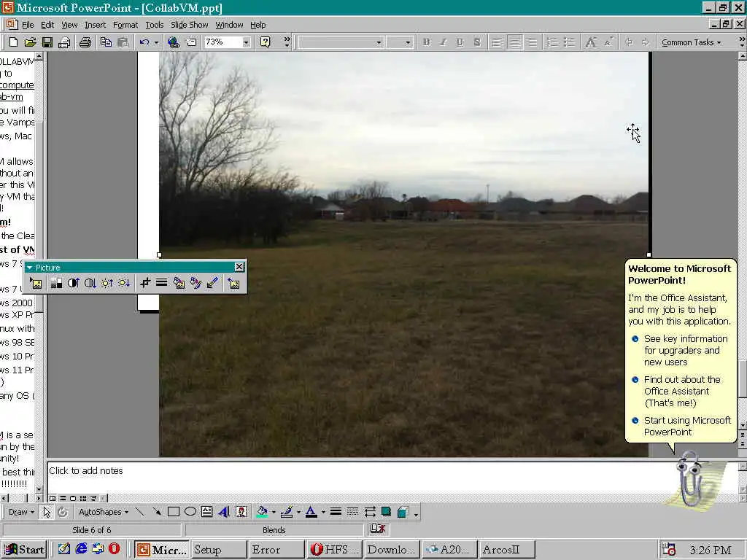
Task: Toggle Italic formatting button
Action: pos(443,42)
